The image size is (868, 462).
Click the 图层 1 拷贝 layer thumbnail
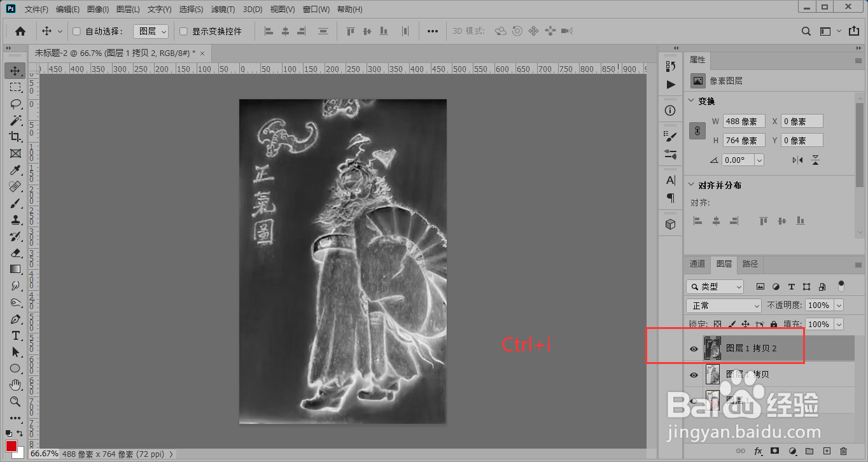coord(713,375)
